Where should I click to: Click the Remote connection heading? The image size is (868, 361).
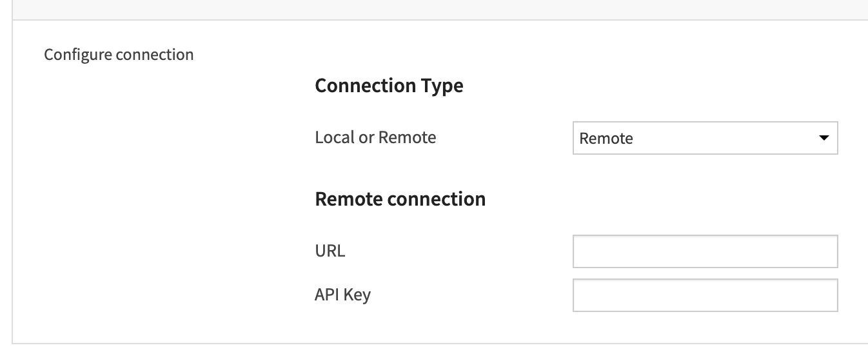click(400, 199)
